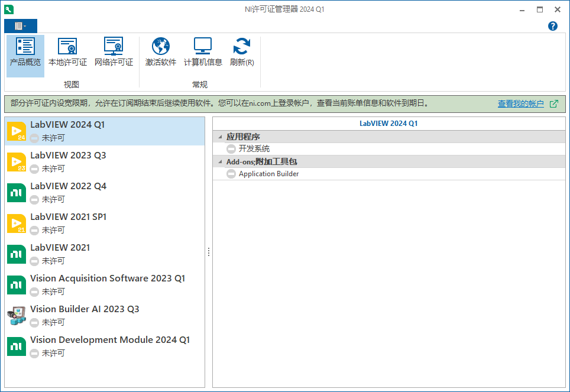
Task: Click the LabVIEW 2022 Q4 NI icon
Action: 17,193
